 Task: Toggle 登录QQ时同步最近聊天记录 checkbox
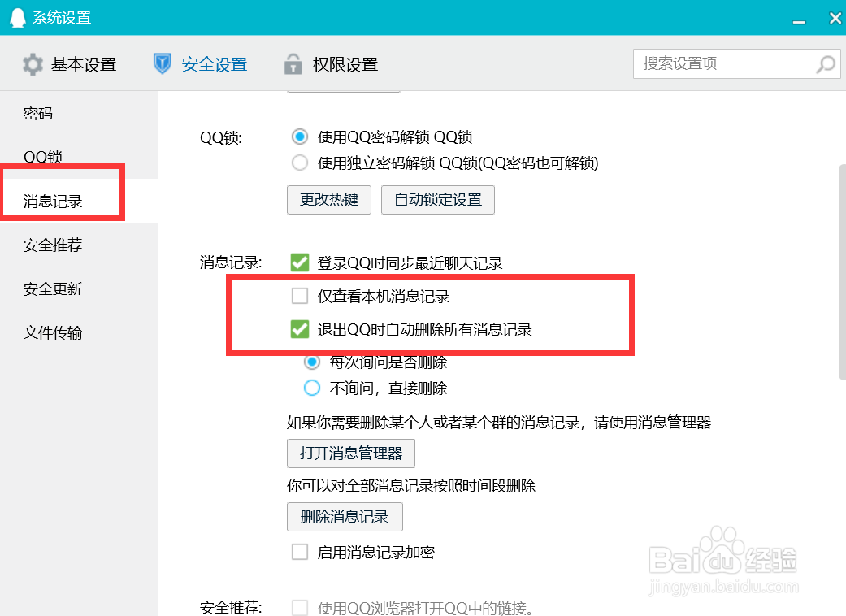tap(299, 262)
